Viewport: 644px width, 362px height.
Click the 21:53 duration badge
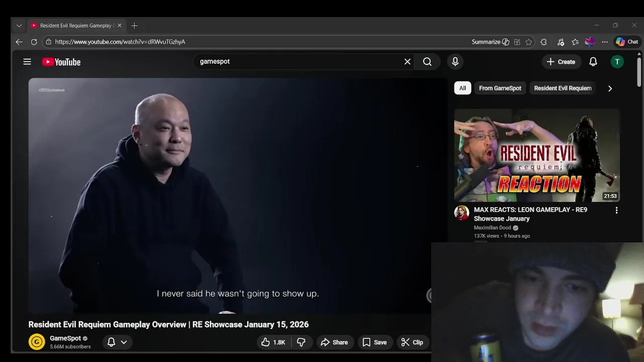[x=610, y=196]
